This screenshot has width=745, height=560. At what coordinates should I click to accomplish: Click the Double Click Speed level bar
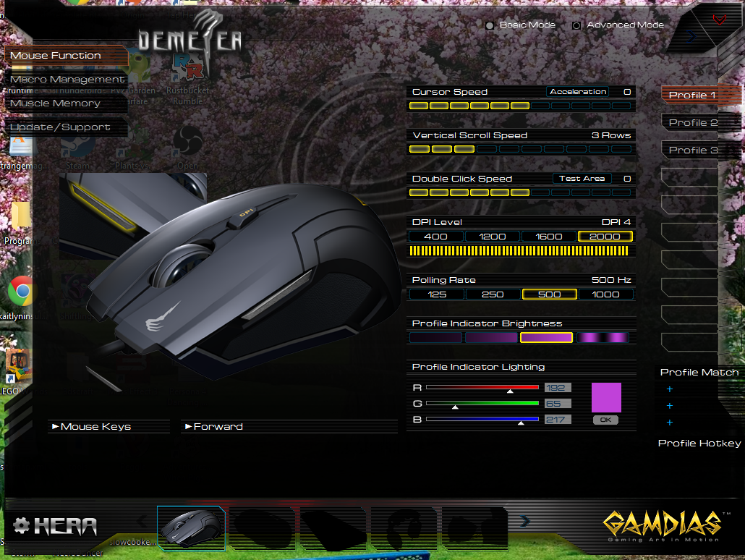pos(520,192)
